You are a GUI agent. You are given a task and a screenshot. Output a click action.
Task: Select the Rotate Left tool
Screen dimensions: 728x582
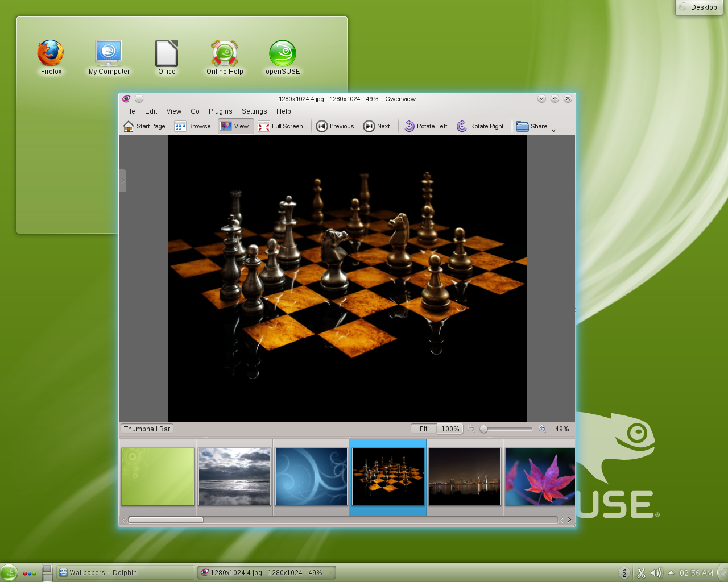(425, 126)
